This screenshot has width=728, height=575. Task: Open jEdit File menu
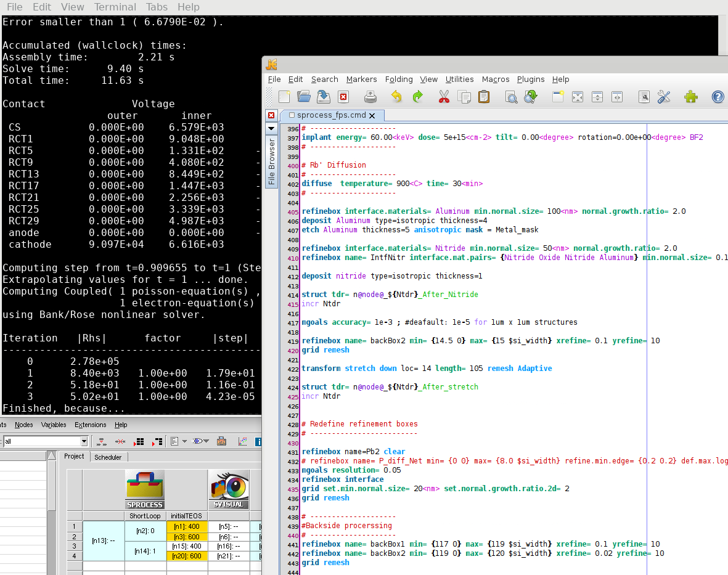274,80
